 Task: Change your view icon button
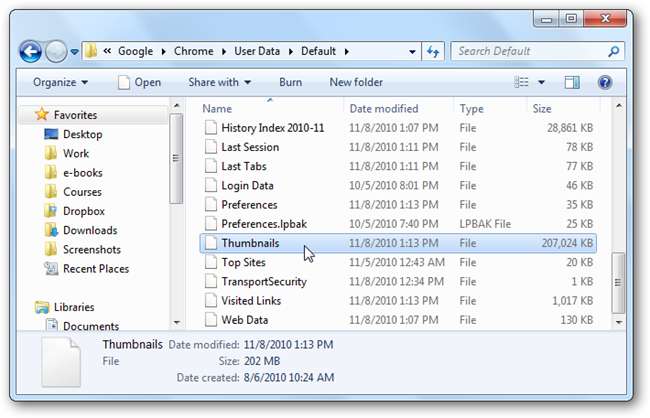coord(521,82)
